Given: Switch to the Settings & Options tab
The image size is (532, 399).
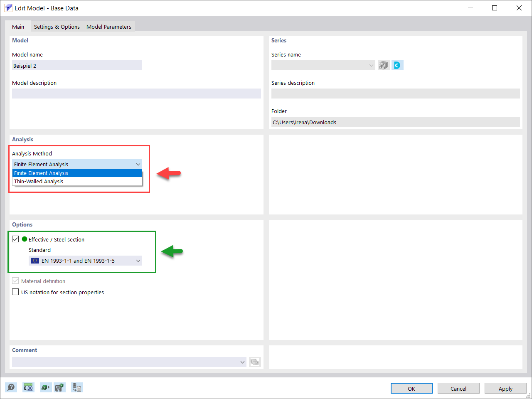Looking at the screenshot, I should tap(57, 26).
